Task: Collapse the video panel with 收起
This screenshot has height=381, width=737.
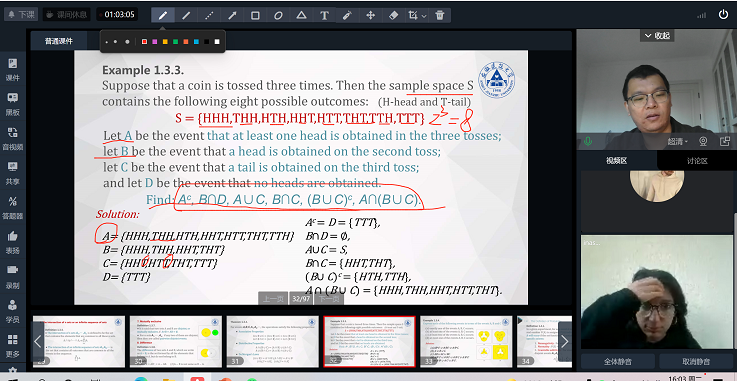Action: pyautogui.click(x=657, y=36)
